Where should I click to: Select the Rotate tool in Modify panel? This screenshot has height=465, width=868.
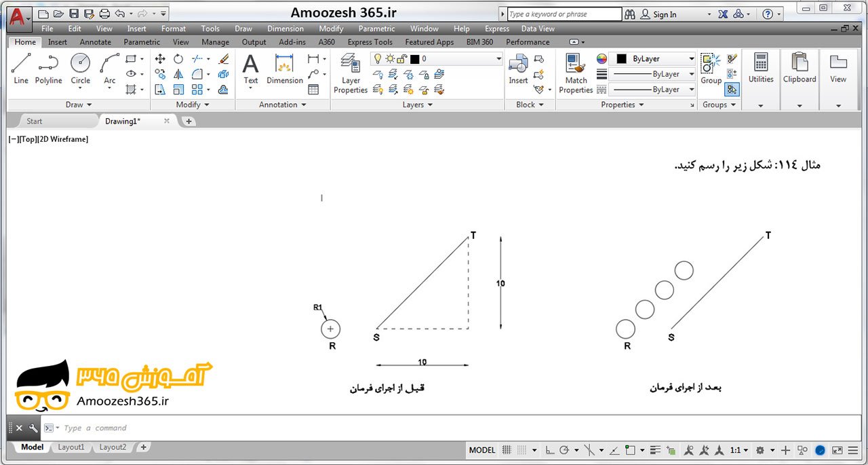point(178,59)
